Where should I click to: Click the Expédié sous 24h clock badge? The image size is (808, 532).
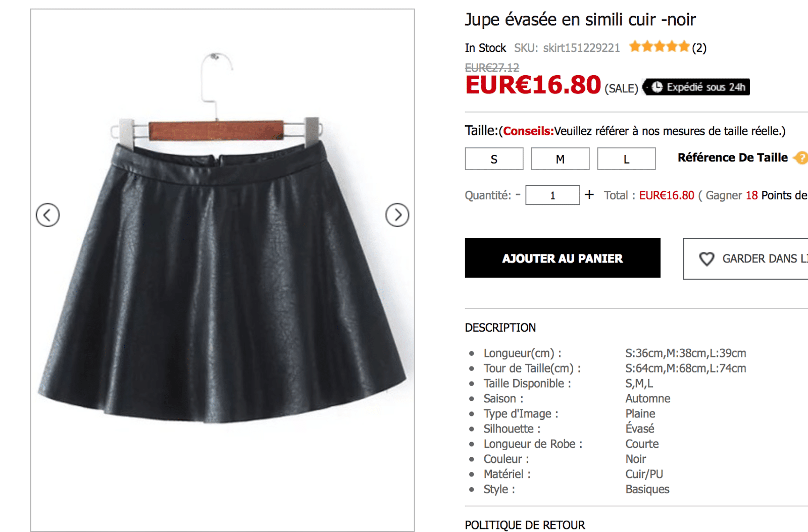pyautogui.click(x=696, y=87)
